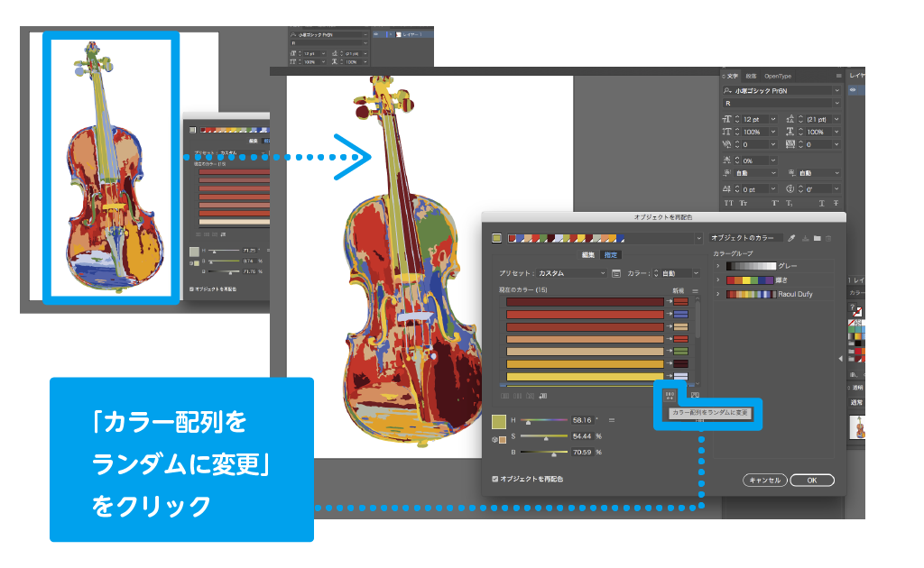Select the OpenType panel tab
Screen dimensions: 924x568
[778, 76]
